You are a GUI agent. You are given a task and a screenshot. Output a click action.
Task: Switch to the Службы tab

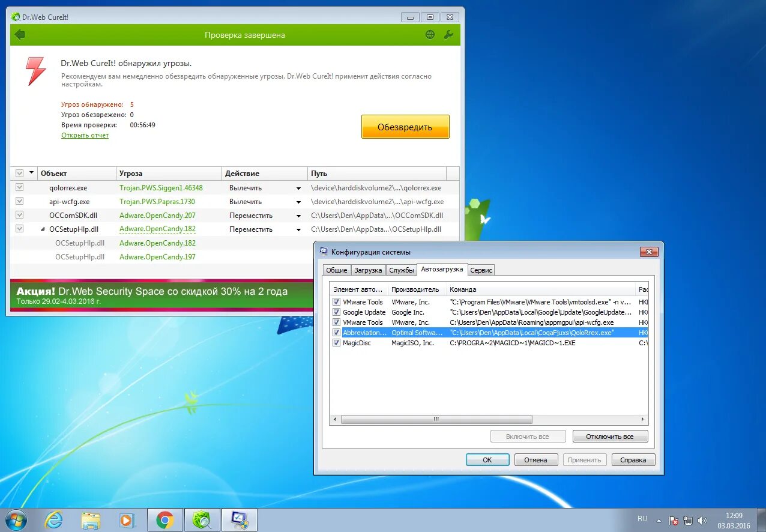click(x=401, y=270)
